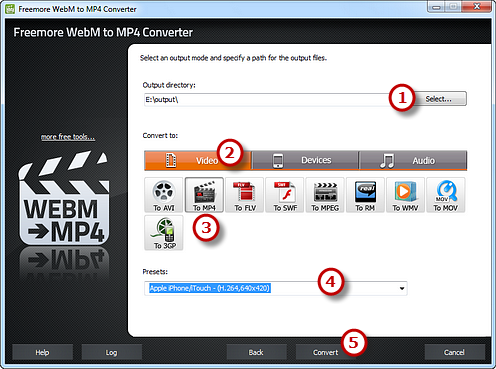Pick the To 3GP mobile icon
The height and width of the screenshot is (369, 496).
(164, 233)
